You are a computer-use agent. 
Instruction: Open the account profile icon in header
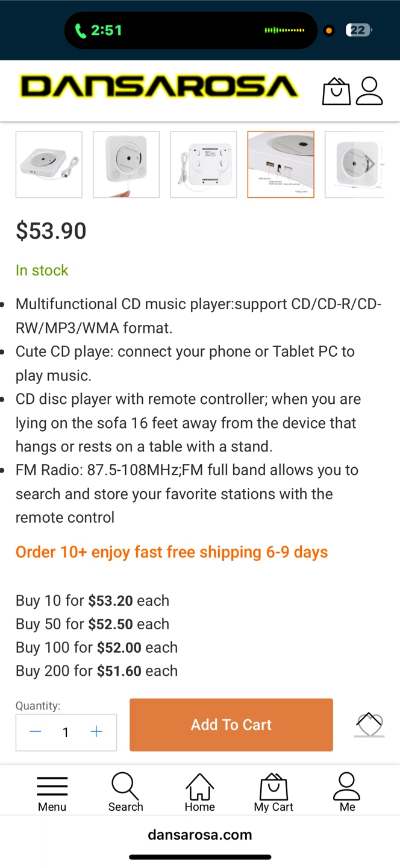[x=369, y=91]
